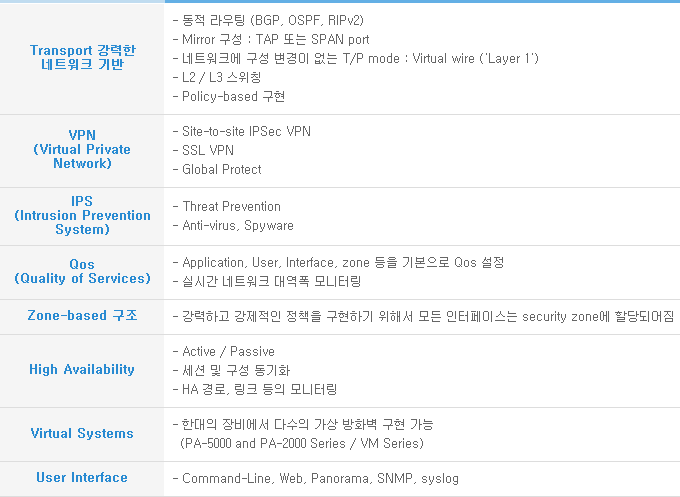
Task: Click the "Site-to-site IPSec VPN" entry
Action: 249,131
